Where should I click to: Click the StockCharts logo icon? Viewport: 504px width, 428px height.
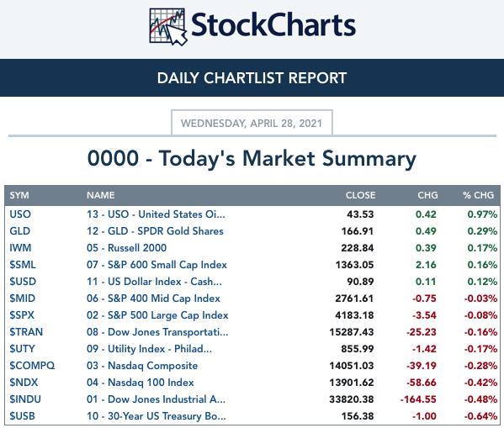pos(168,27)
